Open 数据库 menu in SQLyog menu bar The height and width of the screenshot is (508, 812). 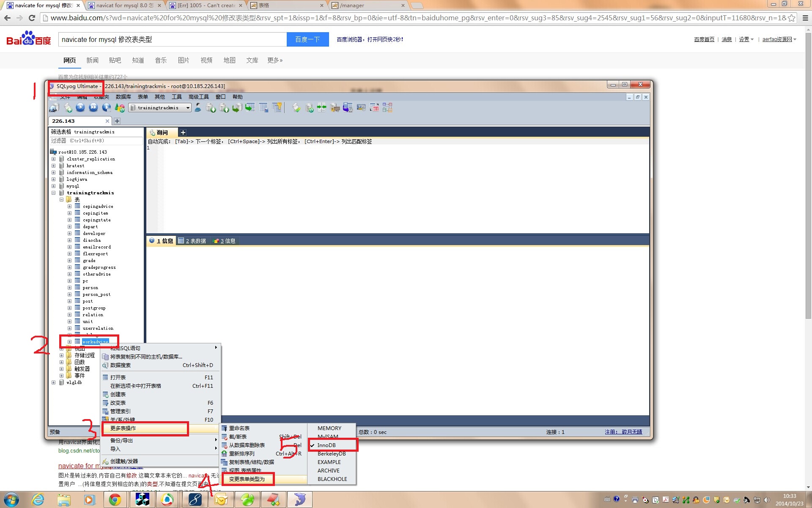123,97
